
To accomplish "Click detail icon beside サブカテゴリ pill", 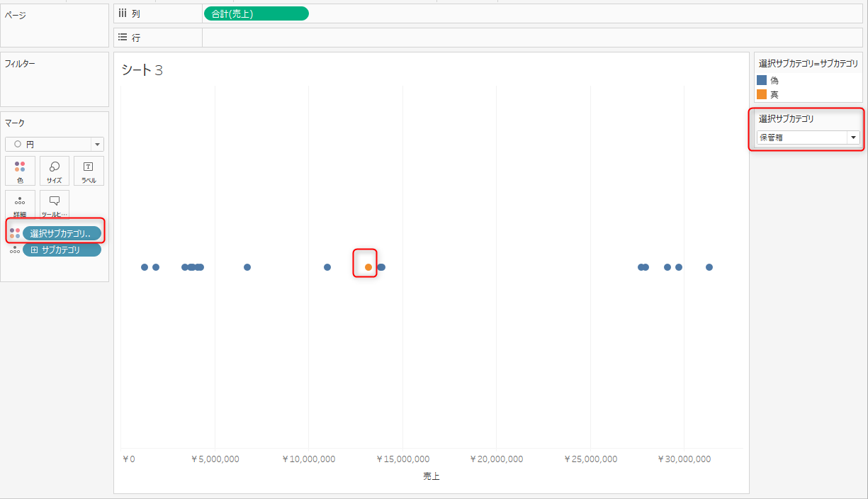I will click(x=15, y=250).
